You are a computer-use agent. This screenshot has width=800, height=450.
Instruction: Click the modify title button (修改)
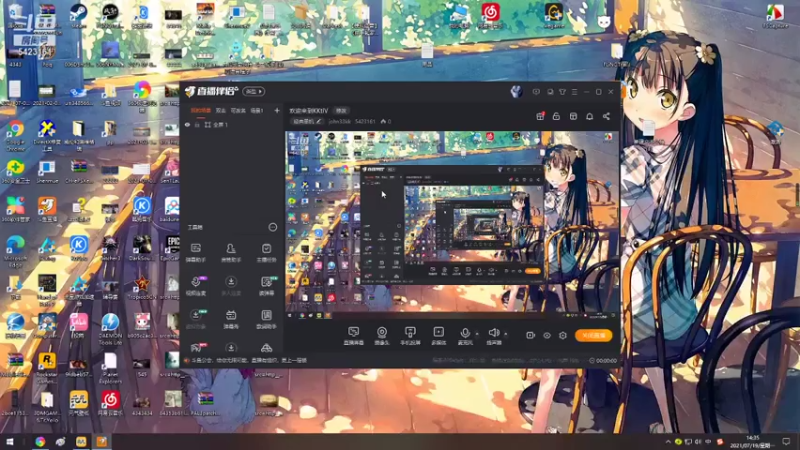pos(341,111)
